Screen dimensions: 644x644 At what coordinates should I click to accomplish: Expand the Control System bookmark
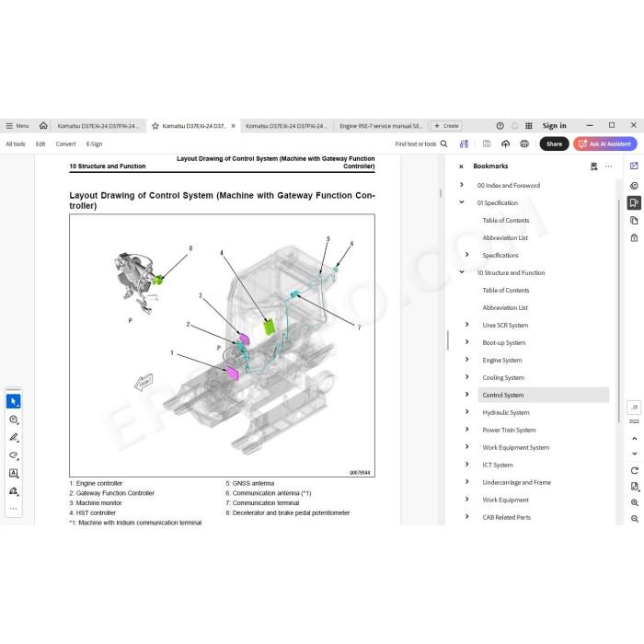467,395
